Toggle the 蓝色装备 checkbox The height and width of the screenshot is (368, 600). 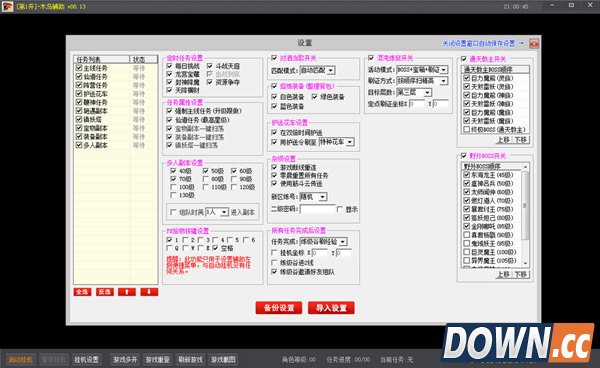[274, 106]
